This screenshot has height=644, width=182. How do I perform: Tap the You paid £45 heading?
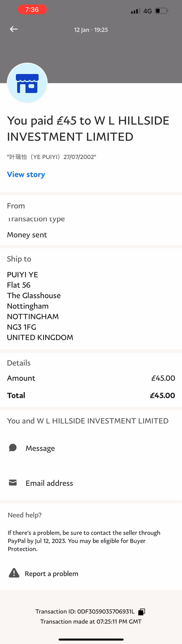point(88,128)
